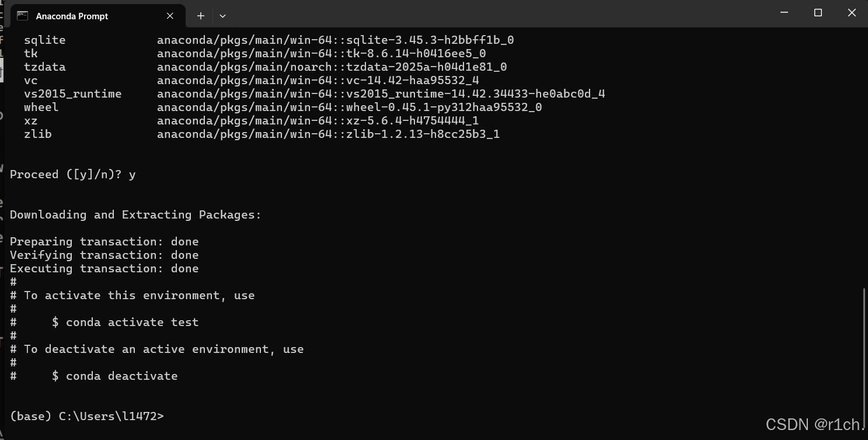868x440 pixels.
Task: Click the wheel-0.45.1 package path
Action: [x=350, y=107]
